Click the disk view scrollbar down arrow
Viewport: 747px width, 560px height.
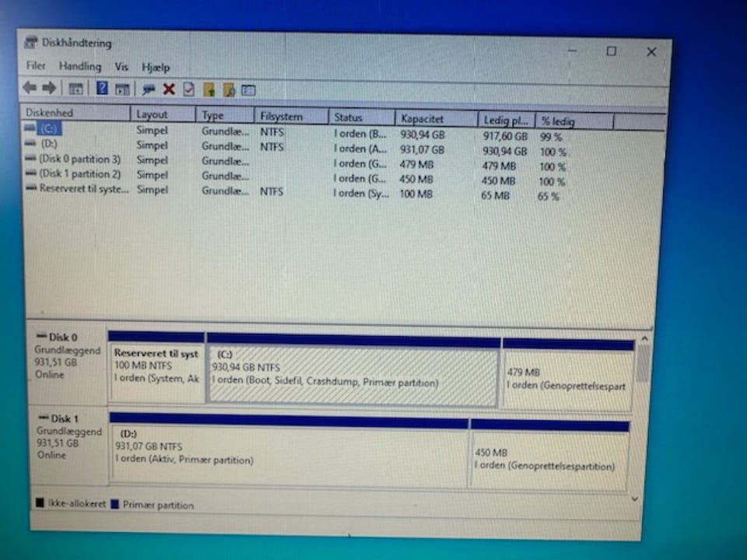coord(635,499)
